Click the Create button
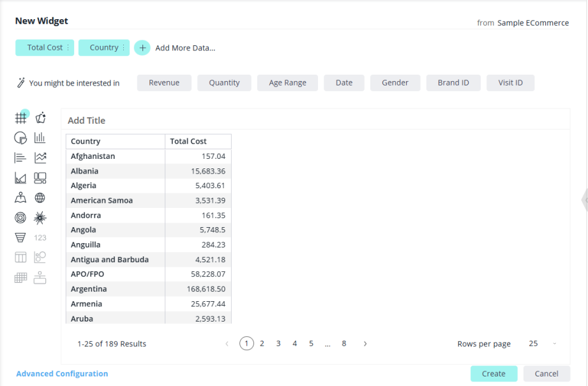 pyautogui.click(x=494, y=374)
